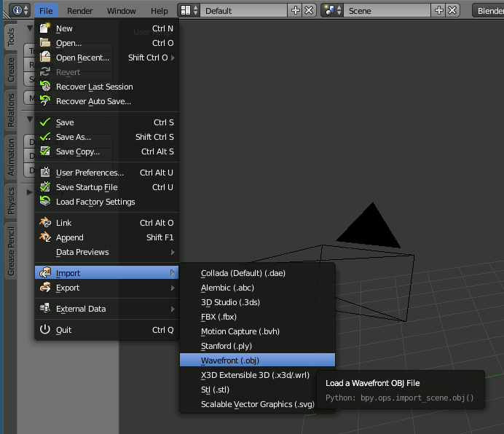Image resolution: width=504 pixels, height=434 pixels.
Task: Click the Save Startup File icon
Action: click(x=45, y=187)
